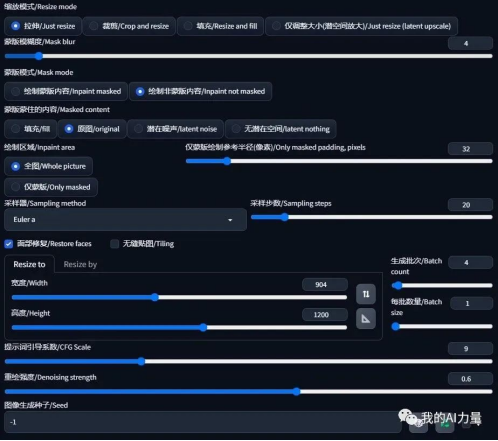Select latent noise masked content

click(176, 129)
